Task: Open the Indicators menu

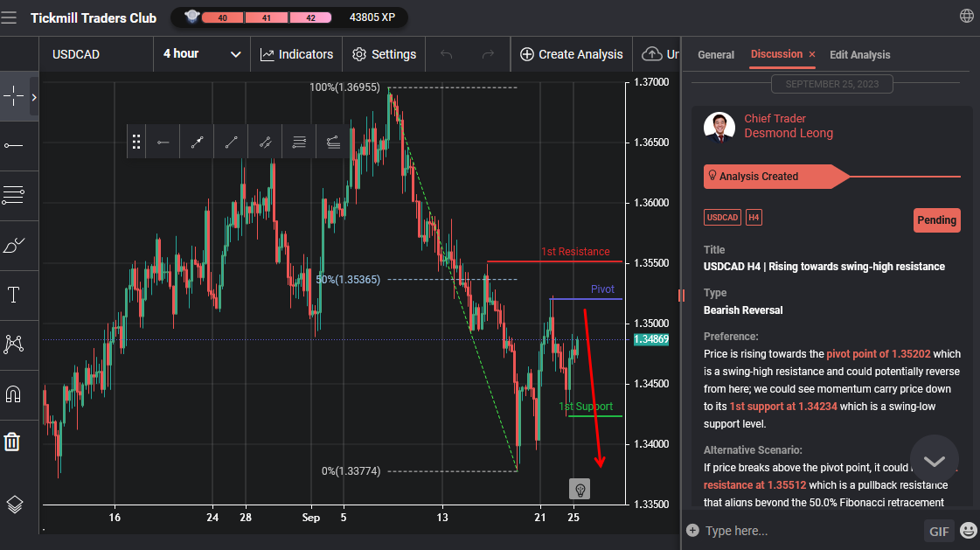Action: (296, 54)
